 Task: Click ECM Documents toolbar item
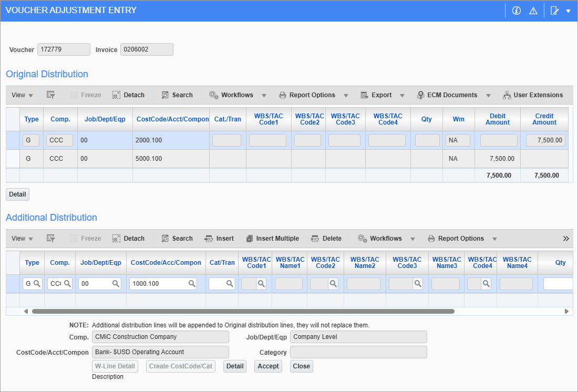[447, 95]
